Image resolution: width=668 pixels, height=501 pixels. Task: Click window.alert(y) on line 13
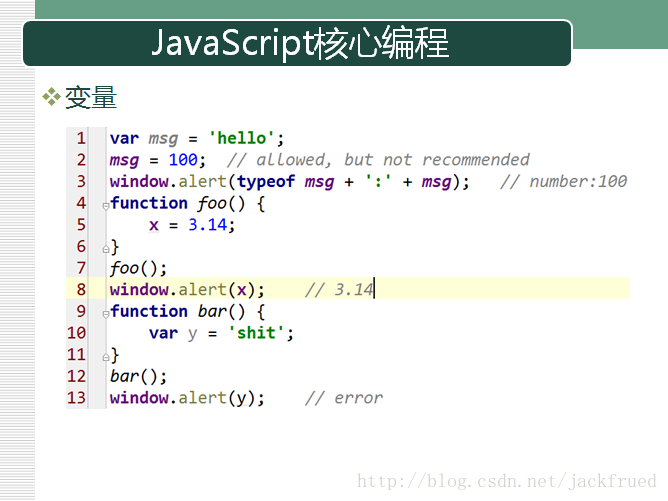coord(187,398)
